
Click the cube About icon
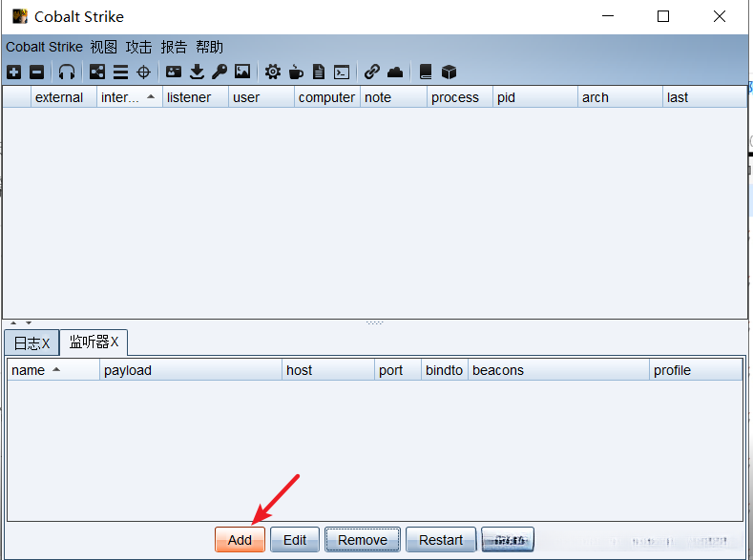click(449, 73)
